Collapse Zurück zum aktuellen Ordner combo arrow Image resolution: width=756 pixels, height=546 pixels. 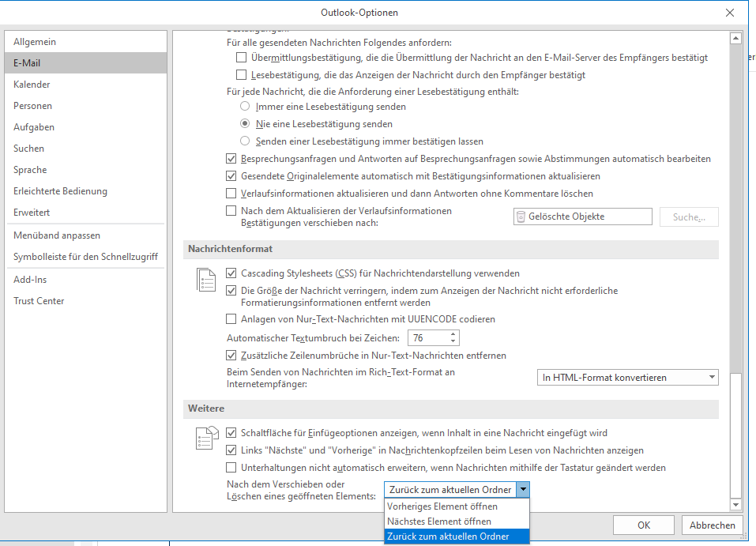pyautogui.click(x=523, y=490)
